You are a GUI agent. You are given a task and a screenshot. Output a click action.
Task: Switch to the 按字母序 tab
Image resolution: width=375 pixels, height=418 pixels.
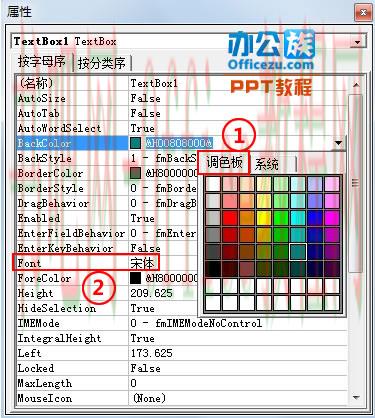pyautogui.click(x=42, y=62)
